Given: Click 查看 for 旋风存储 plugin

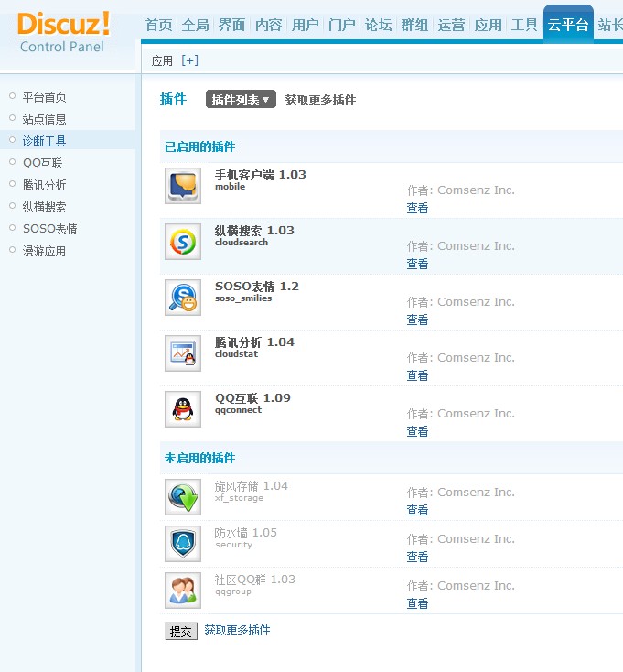Looking at the screenshot, I should pos(417,510).
